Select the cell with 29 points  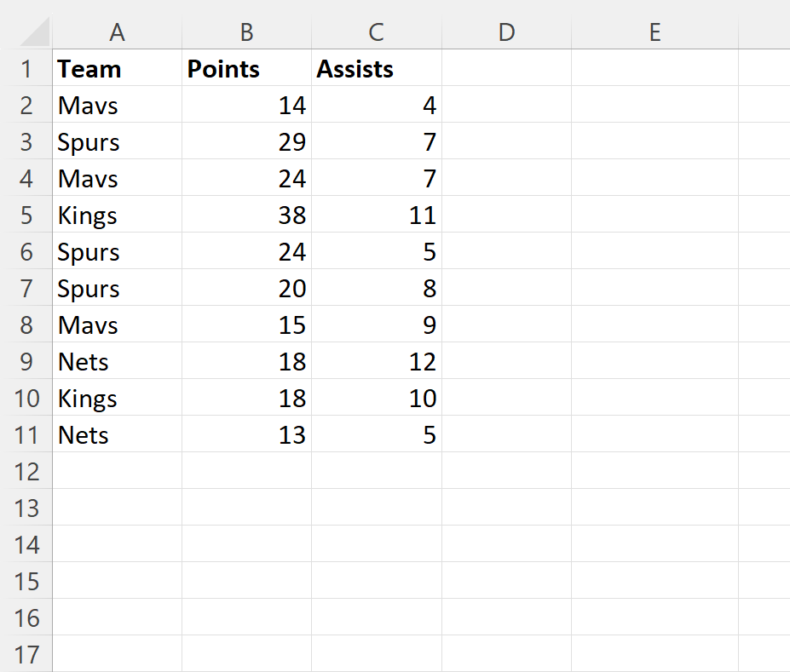(246, 142)
